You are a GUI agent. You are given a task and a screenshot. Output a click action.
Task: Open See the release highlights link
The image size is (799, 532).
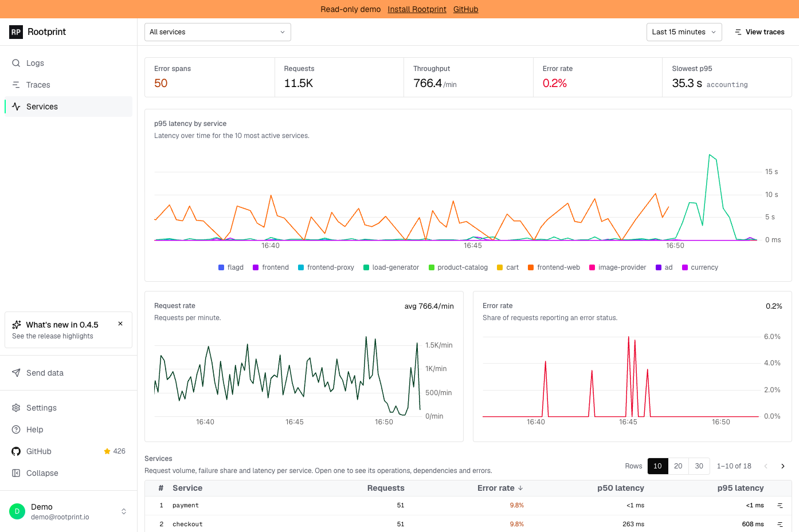[53, 336]
